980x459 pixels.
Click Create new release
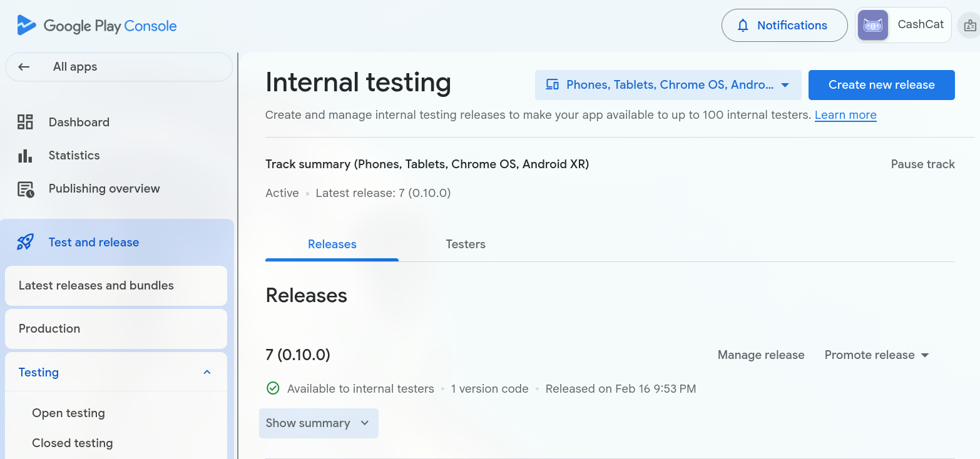[x=881, y=84]
